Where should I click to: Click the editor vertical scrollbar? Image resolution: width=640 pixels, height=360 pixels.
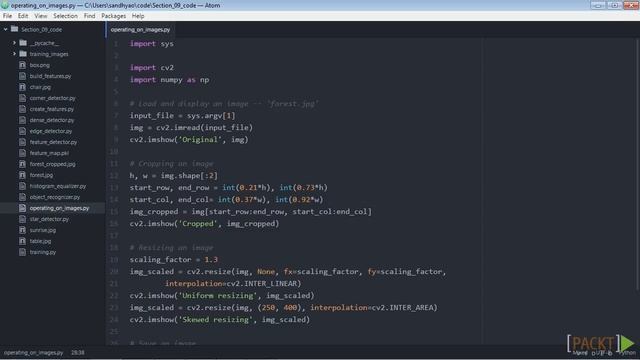coord(637,164)
